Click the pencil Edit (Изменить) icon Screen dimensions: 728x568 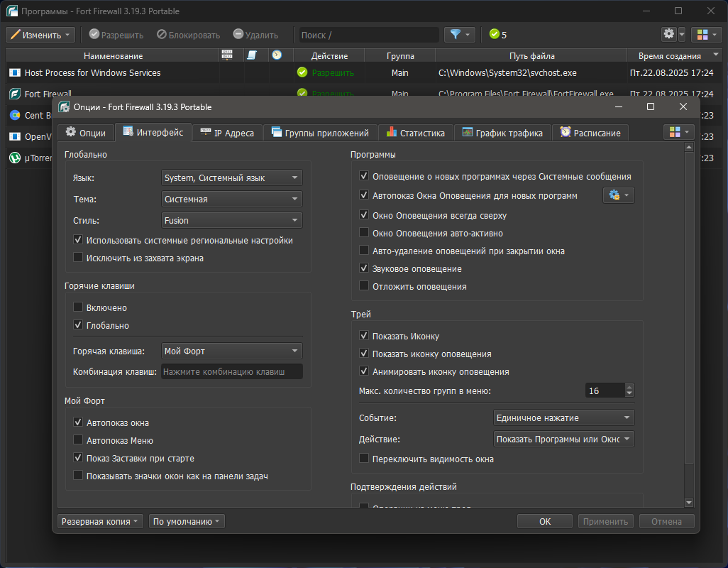(16, 35)
